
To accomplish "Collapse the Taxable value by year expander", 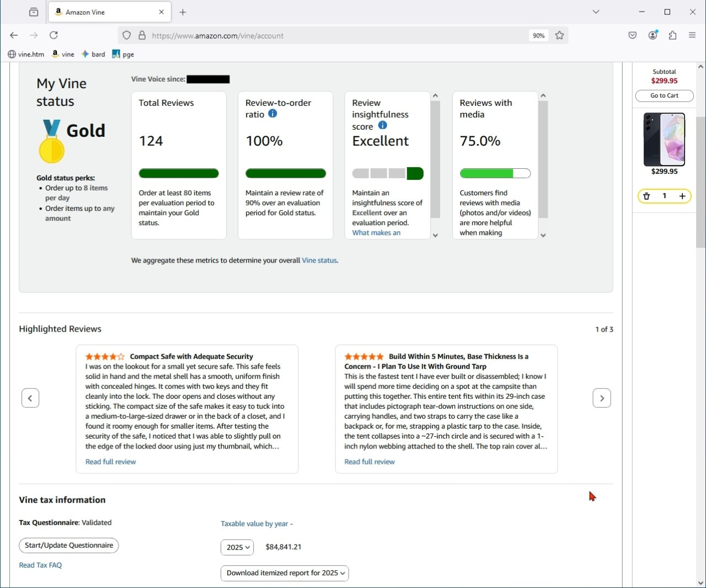I will pos(257,524).
